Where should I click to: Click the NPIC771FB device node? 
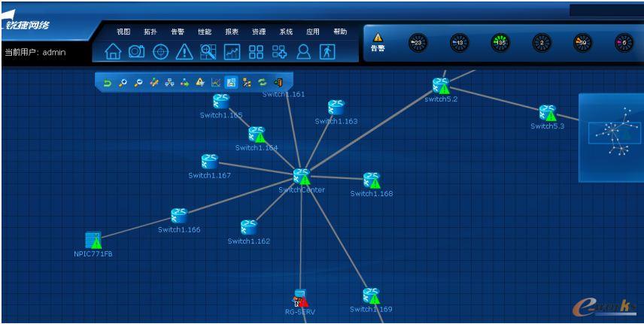[x=93, y=241]
